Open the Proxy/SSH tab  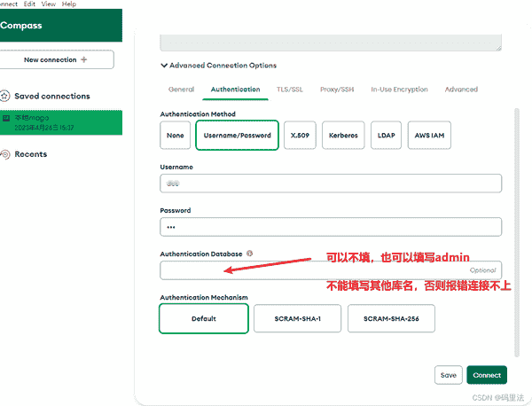[x=337, y=90]
